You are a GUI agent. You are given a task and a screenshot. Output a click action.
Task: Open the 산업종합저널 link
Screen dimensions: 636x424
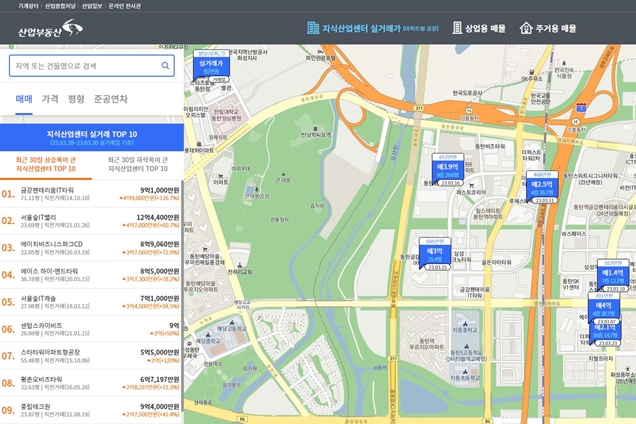(60, 6)
